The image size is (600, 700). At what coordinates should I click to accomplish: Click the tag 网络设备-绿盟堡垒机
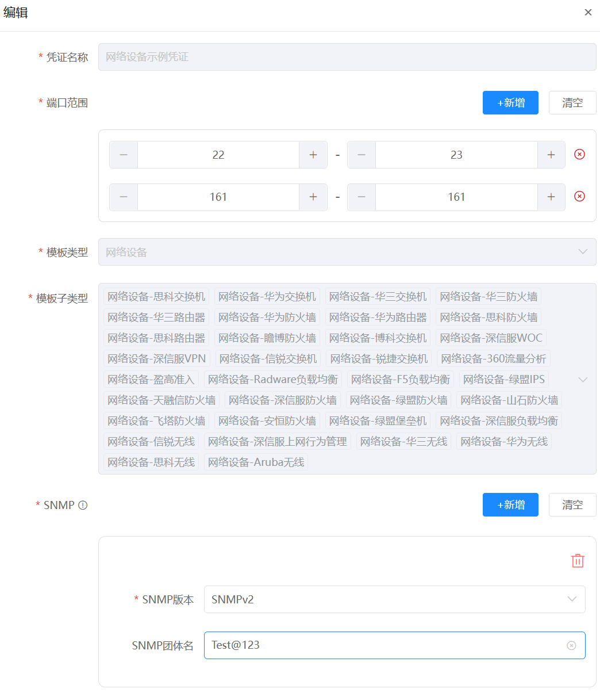click(x=378, y=421)
